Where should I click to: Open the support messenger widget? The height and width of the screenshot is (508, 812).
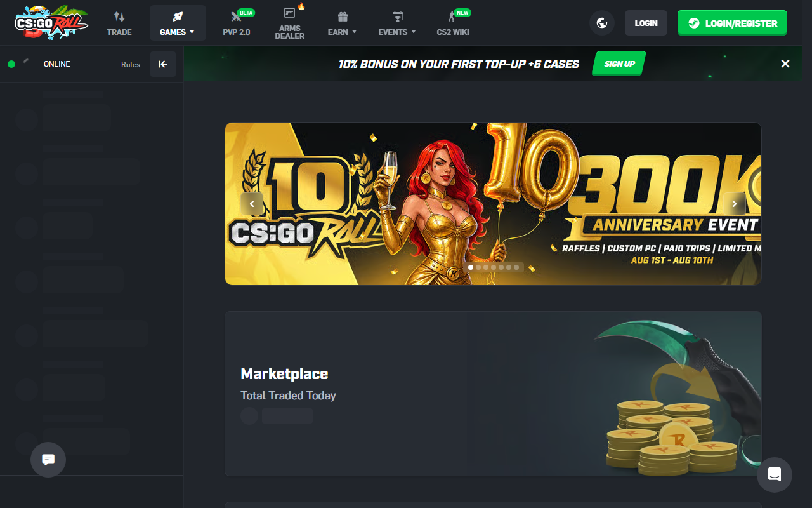pos(775,475)
